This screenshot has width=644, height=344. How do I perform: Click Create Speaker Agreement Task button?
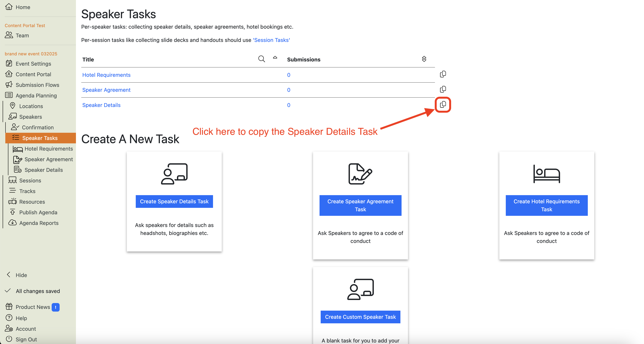(360, 205)
